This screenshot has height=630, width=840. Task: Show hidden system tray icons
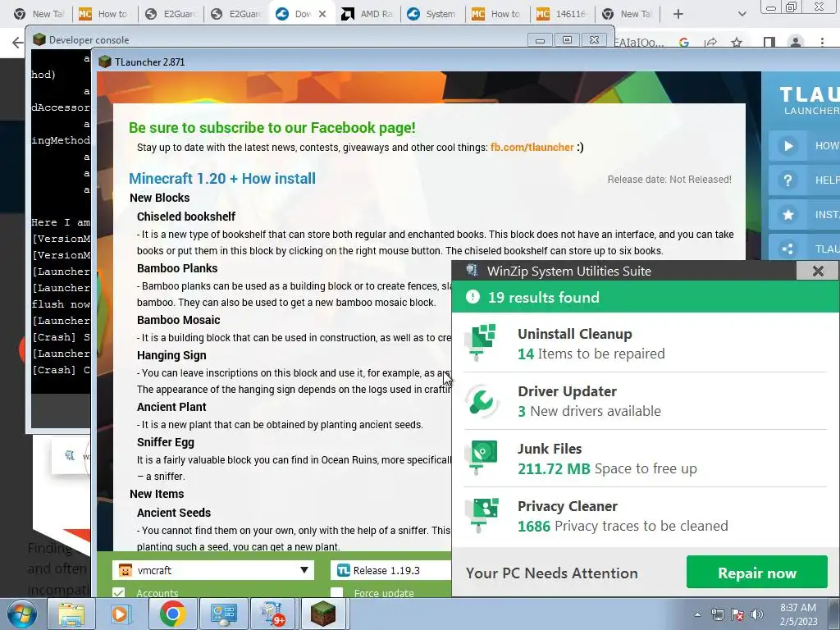697,614
